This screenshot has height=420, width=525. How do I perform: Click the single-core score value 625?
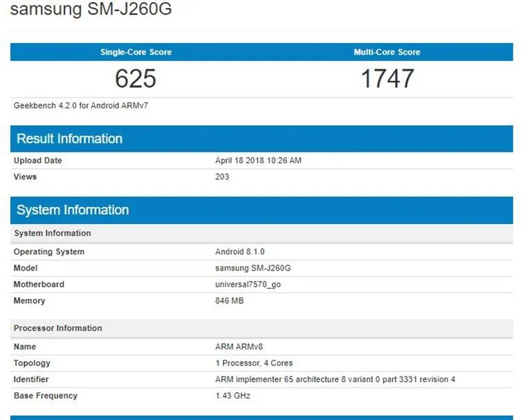coord(136,78)
